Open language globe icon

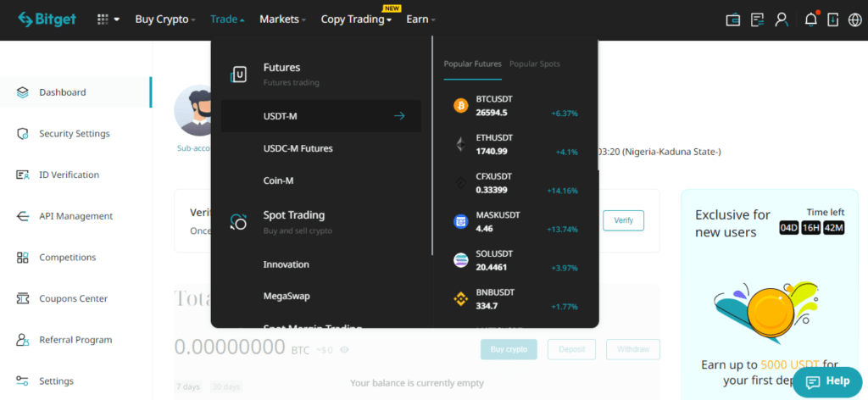coord(854,19)
